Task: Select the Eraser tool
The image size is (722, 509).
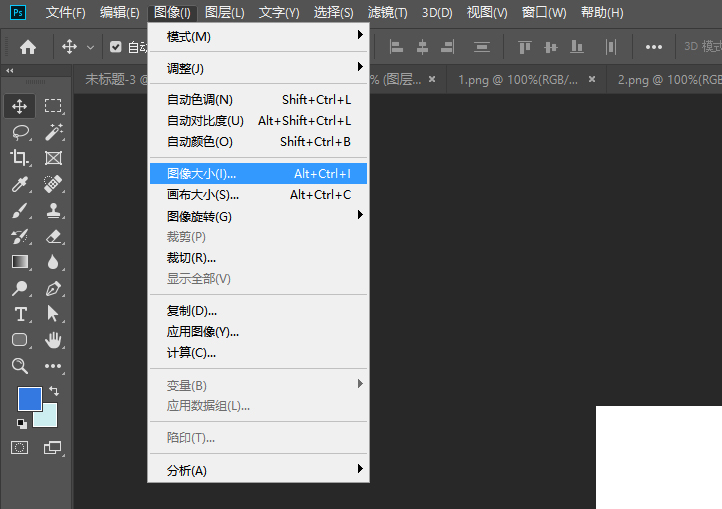Action: 53,237
